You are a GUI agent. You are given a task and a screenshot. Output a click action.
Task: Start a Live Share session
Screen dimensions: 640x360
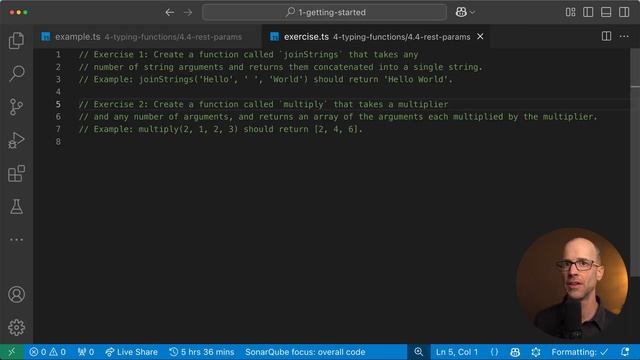131,352
